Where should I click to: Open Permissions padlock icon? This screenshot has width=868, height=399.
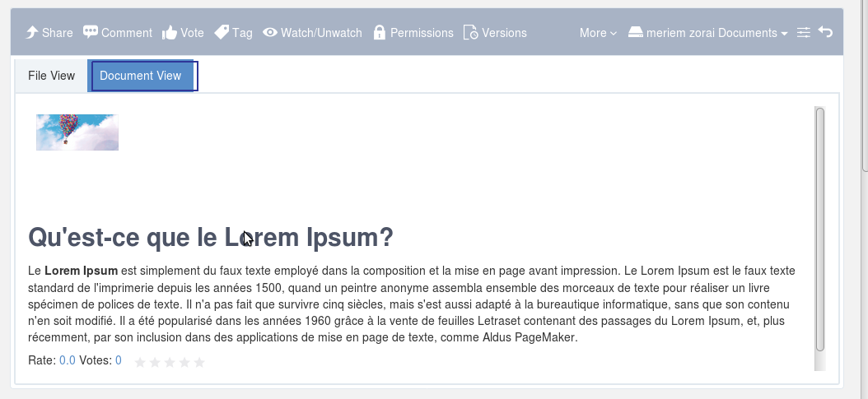click(x=379, y=33)
